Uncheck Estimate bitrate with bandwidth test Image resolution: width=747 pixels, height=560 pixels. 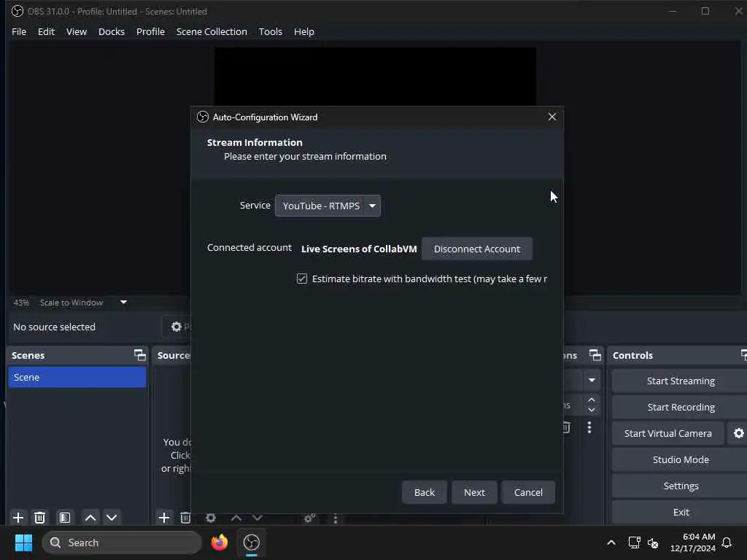pos(302,279)
